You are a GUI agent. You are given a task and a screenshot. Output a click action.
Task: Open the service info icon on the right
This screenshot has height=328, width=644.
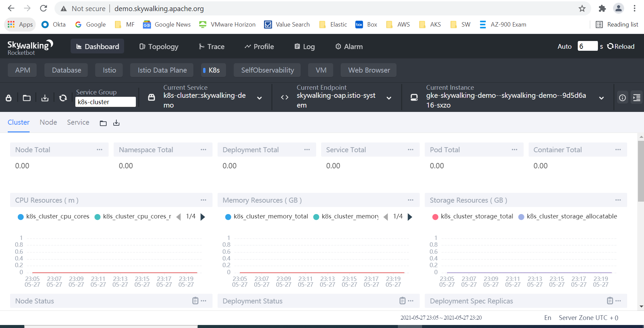[x=622, y=97]
